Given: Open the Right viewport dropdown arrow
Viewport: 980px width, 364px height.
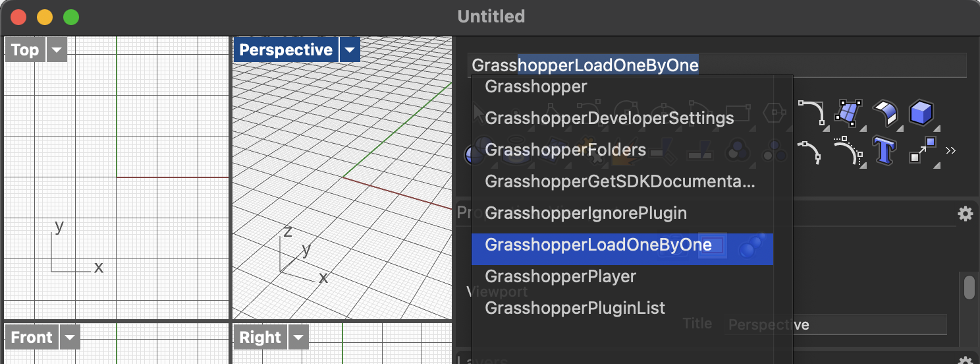Looking at the screenshot, I should pos(298,338).
